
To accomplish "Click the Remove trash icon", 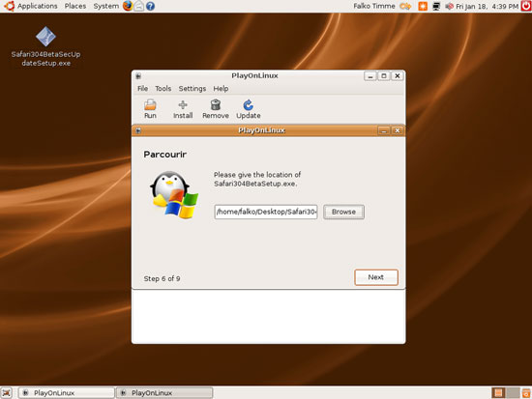I will click(216, 104).
